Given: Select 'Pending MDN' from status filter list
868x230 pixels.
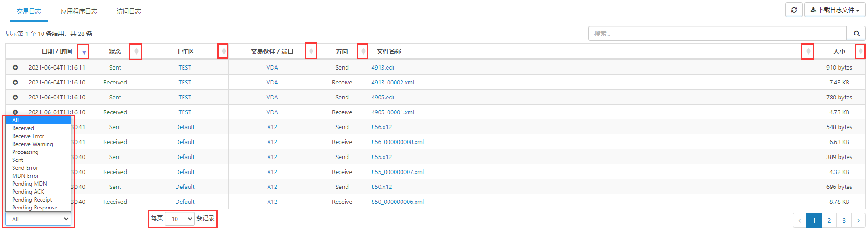Looking at the screenshot, I should click(29, 184).
